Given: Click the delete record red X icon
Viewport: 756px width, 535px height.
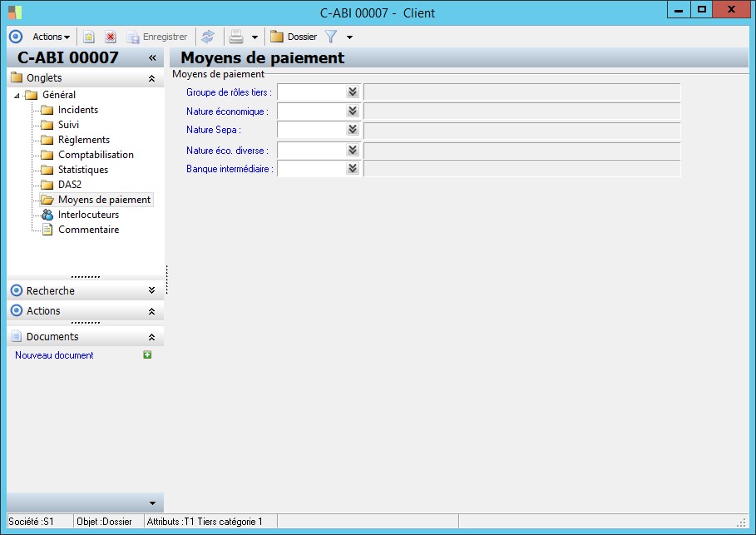Looking at the screenshot, I should (x=111, y=37).
